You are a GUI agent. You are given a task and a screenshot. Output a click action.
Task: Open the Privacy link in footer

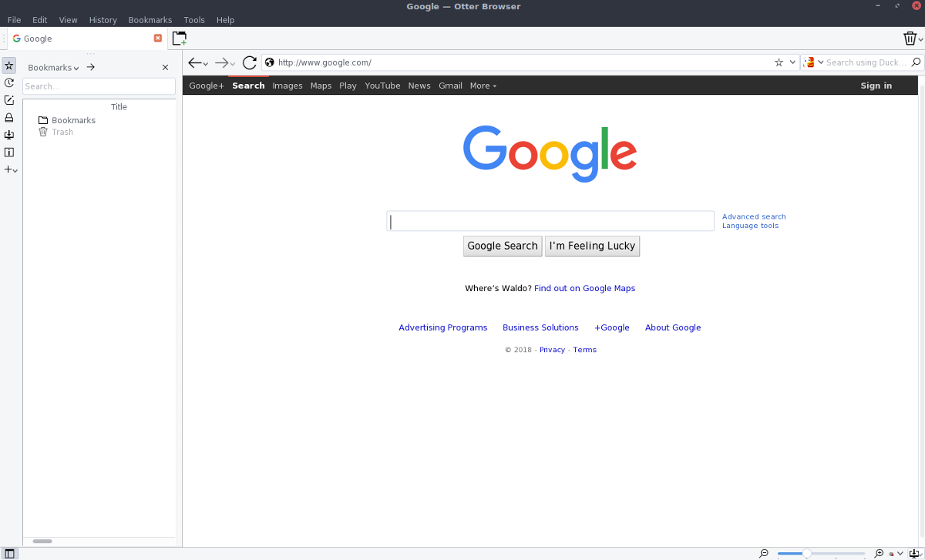coord(552,350)
